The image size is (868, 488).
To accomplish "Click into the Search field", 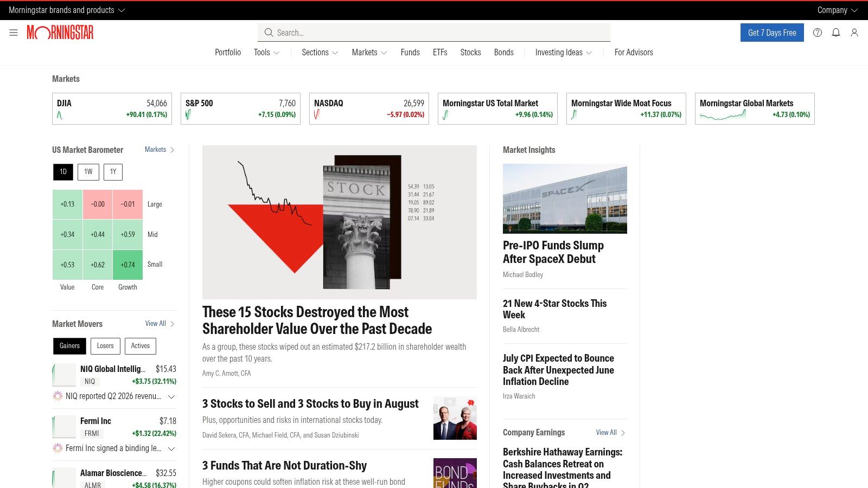I will click(434, 33).
